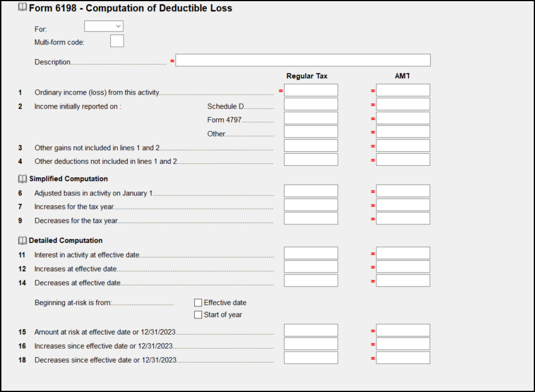Click Schedule D AMT field
The height and width of the screenshot is (392, 535).
point(403,104)
